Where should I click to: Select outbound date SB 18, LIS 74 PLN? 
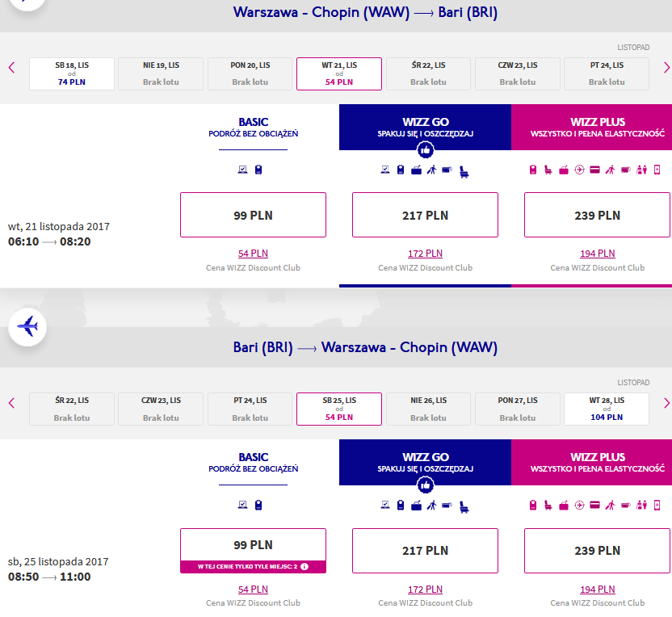(x=72, y=73)
